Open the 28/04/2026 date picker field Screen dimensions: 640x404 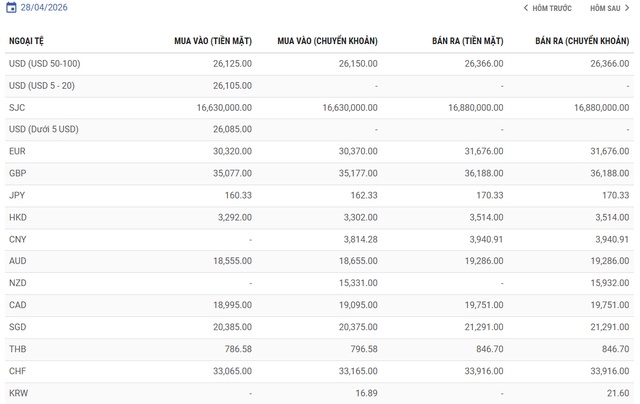pos(46,7)
